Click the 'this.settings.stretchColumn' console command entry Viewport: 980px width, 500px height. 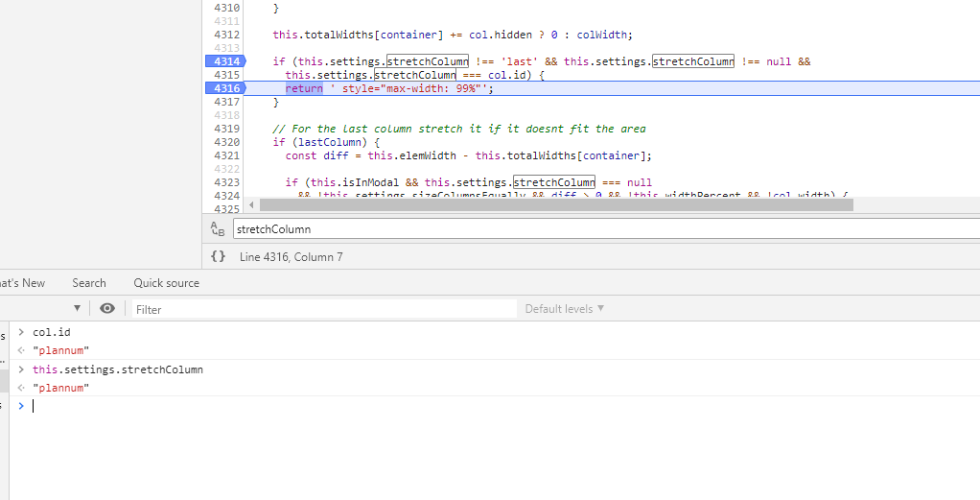point(118,369)
